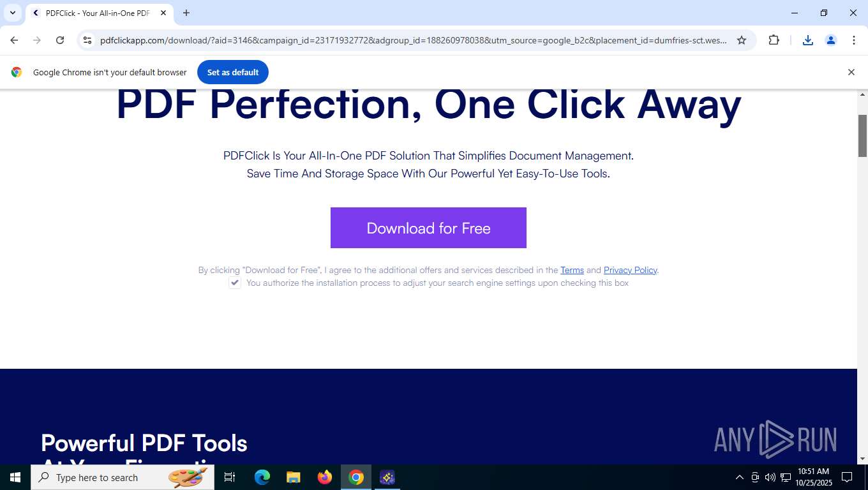Click the 'PDF Perfection, One Click Away' heading
Image resolution: width=868 pixels, height=490 pixels.
click(x=428, y=105)
